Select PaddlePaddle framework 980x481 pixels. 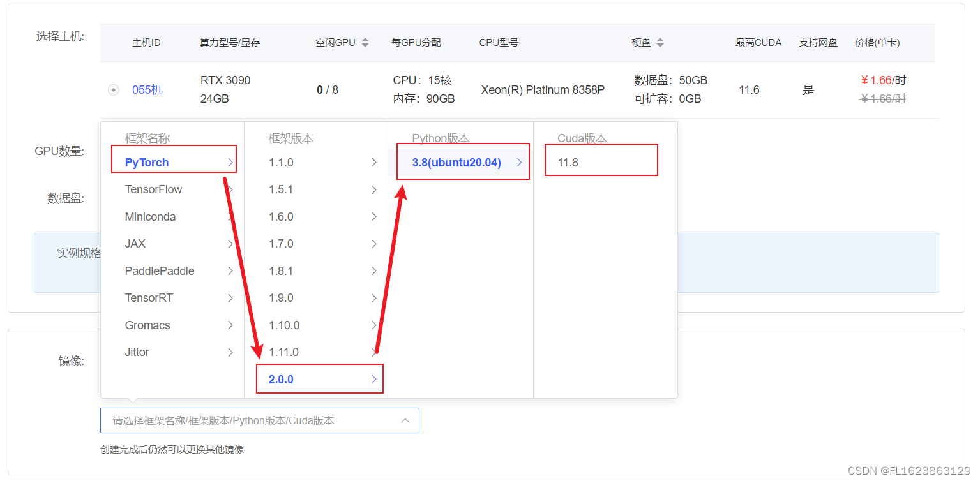click(x=172, y=271)
